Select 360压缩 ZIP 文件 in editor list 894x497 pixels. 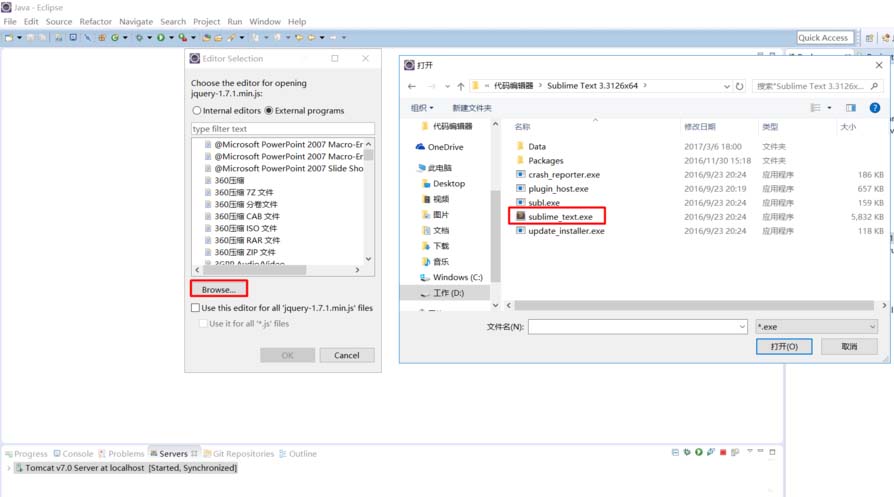click(245, 252)
